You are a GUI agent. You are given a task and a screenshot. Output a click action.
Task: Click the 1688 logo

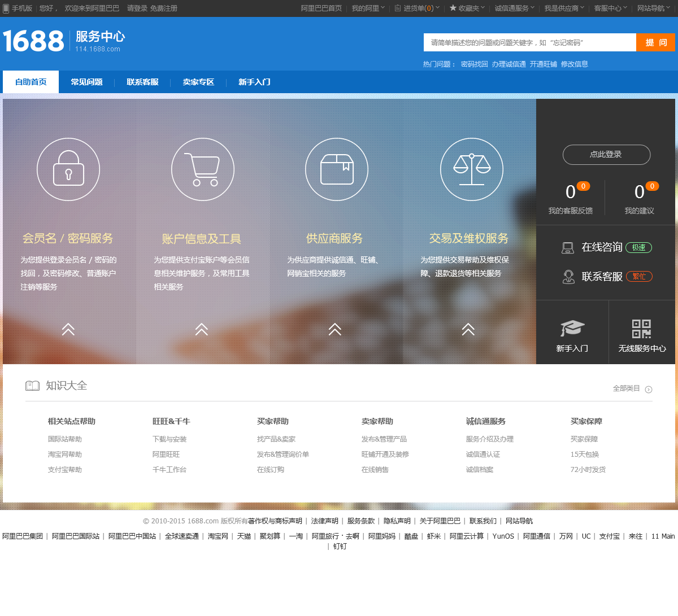[33, 41]
